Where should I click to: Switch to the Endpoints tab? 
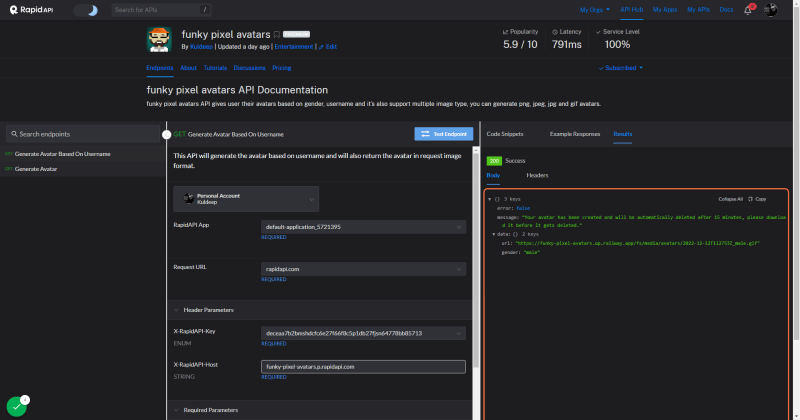click(x=160, y=68)
